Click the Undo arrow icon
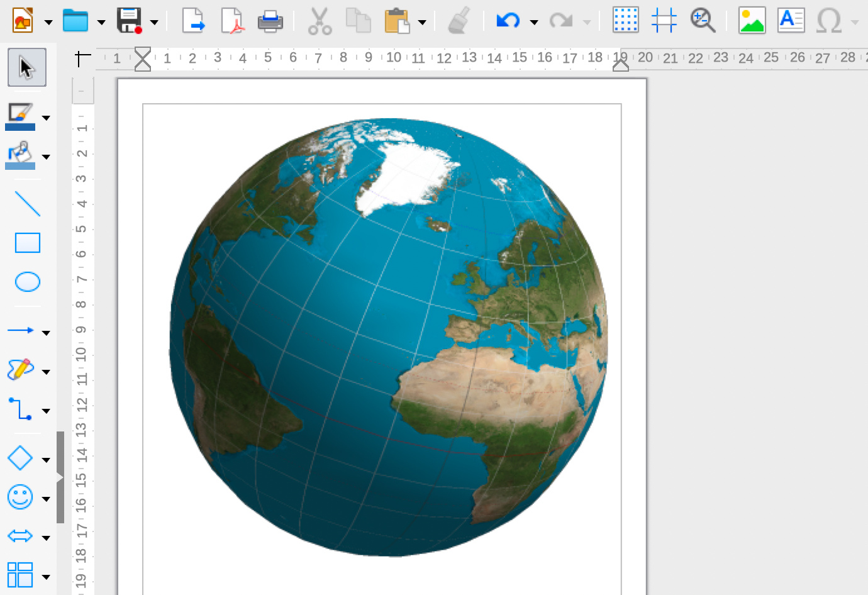 [x=508, y=21]
